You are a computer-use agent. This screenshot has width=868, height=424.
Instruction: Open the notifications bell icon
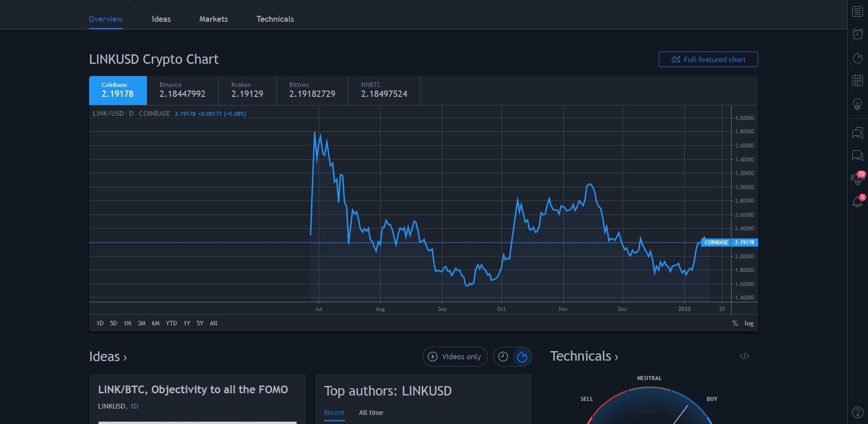tap(857, 201)
